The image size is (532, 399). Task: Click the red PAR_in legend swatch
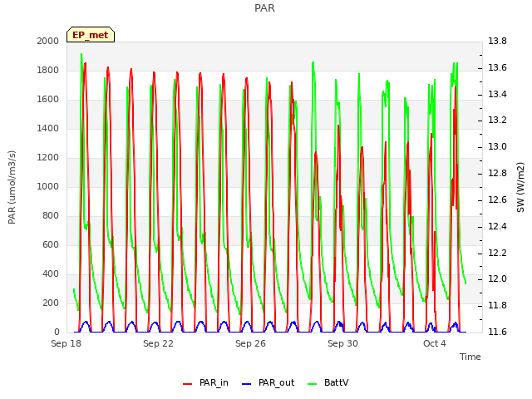pyautogui.click(x=188, y=384)
